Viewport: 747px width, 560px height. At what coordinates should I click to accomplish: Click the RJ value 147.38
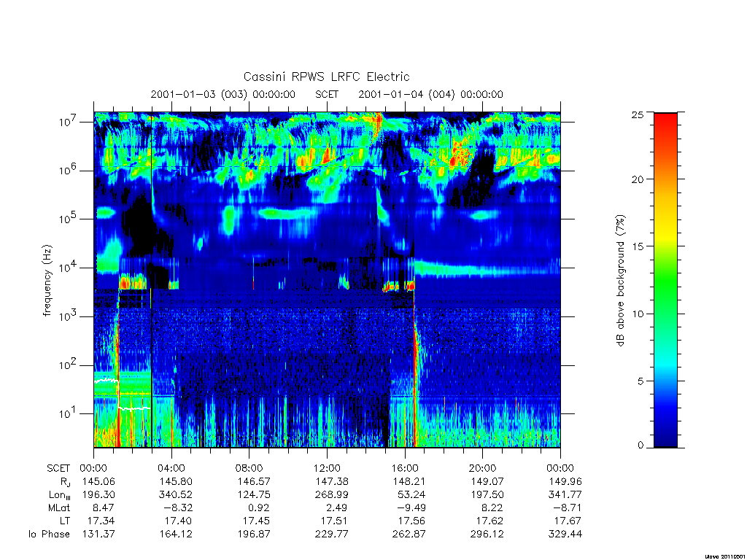click(x=331, y=482)
